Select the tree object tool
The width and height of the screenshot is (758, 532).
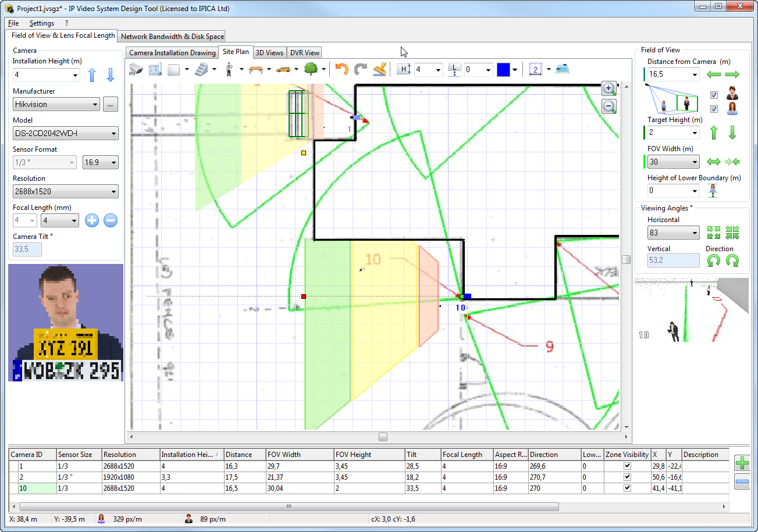(311, 69)
